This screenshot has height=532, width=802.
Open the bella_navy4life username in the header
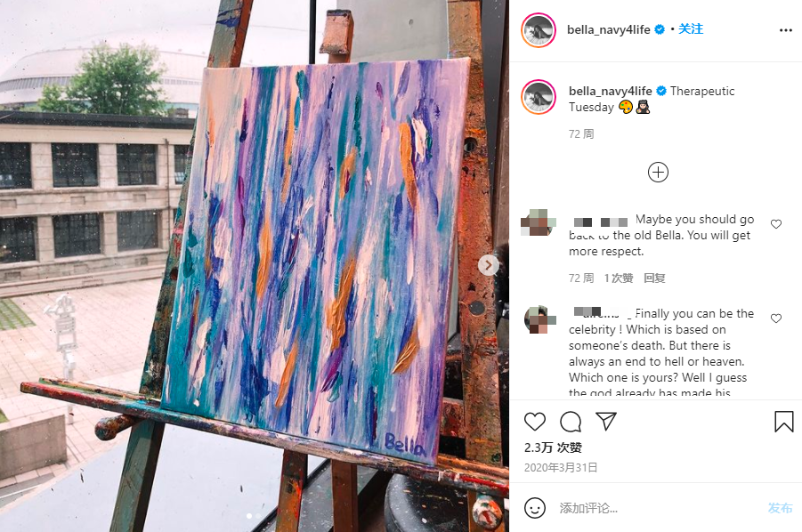(x=608, y=29)
